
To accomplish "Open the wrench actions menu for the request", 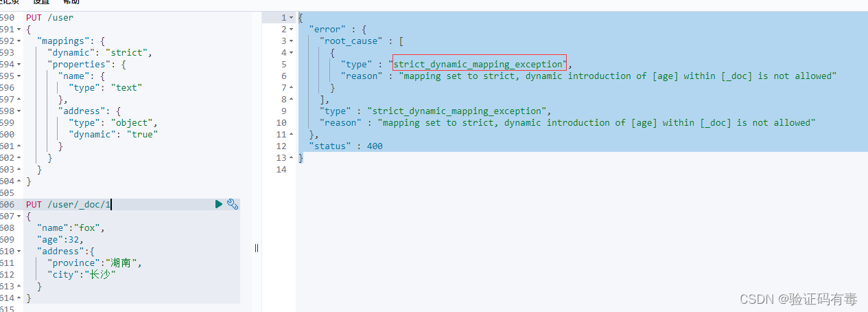I will (233, 204).
